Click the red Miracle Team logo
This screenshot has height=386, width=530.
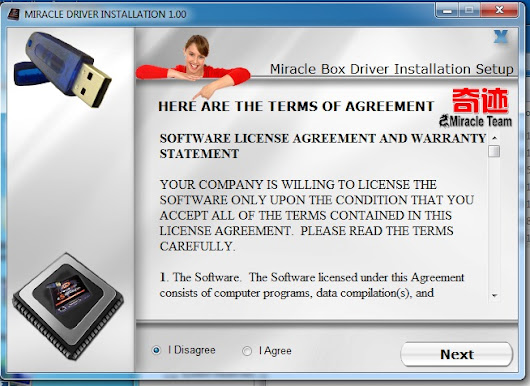[476, 107]
